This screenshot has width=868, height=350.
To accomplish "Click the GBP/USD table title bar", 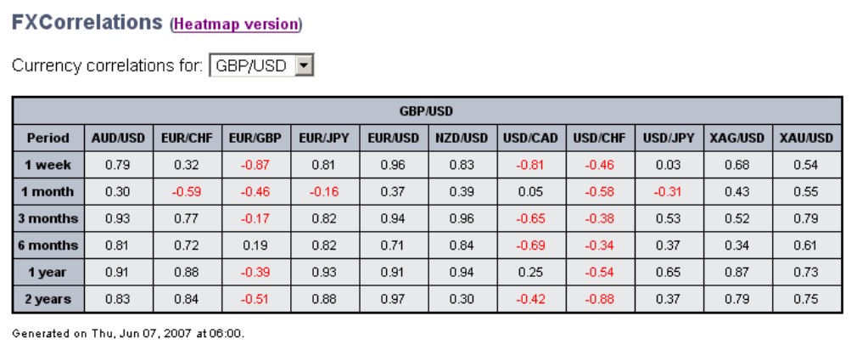I will [427, 111].
